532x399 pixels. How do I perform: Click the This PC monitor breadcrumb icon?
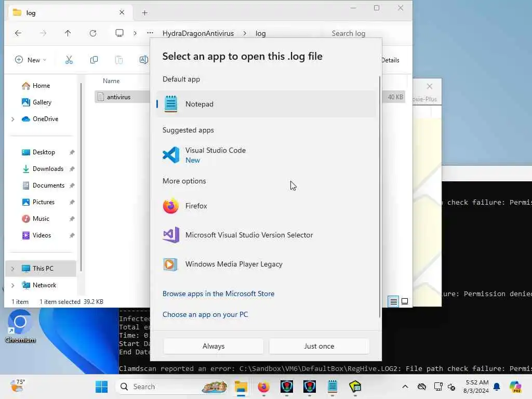[119, 33]
